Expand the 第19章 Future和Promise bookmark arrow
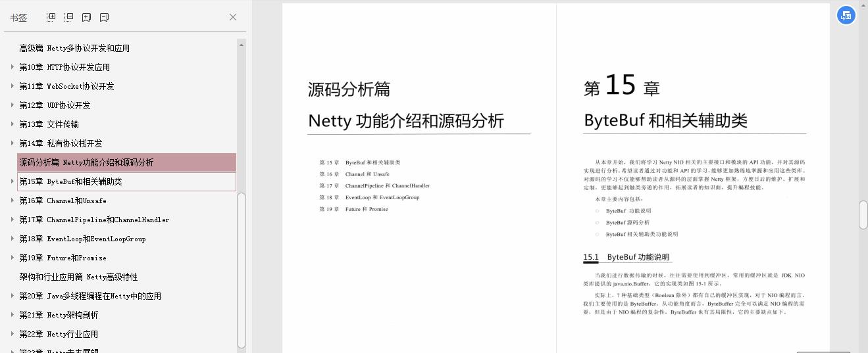868x353 pixels. [x=13, y=258]
